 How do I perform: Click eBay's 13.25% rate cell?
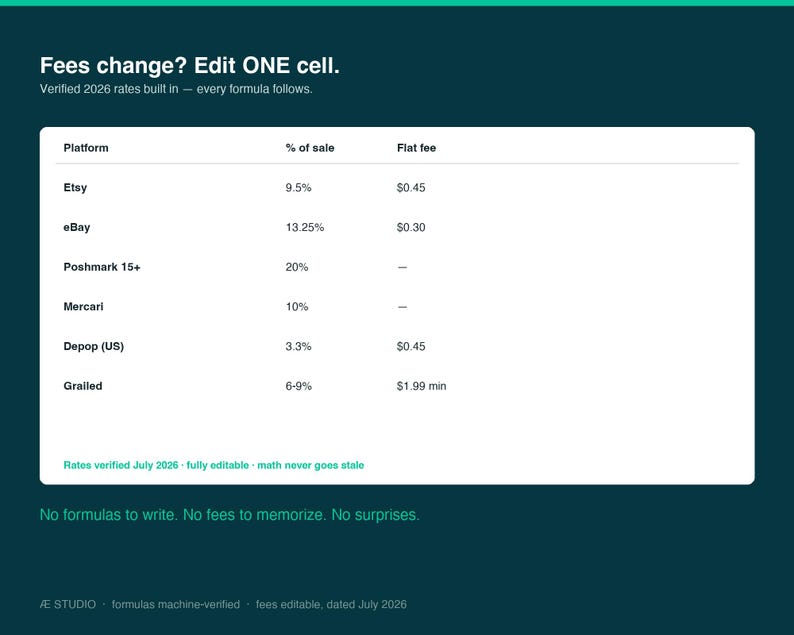[304, 227]
